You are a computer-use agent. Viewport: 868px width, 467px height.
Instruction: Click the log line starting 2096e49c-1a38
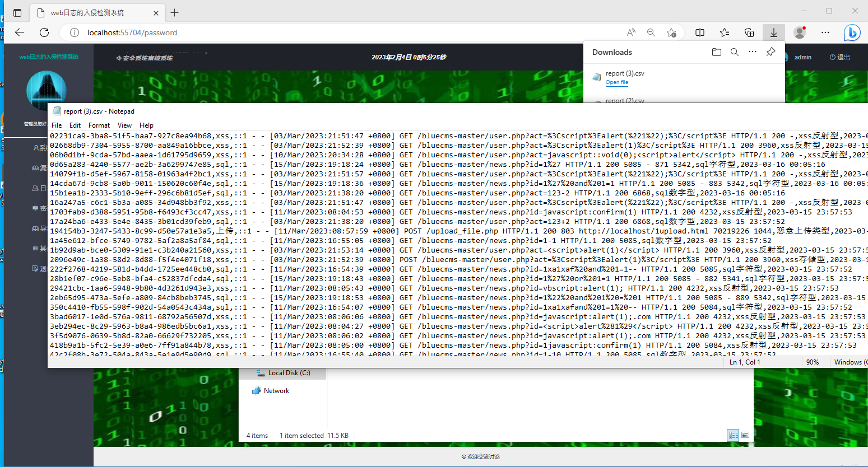[x=458, y=260]
